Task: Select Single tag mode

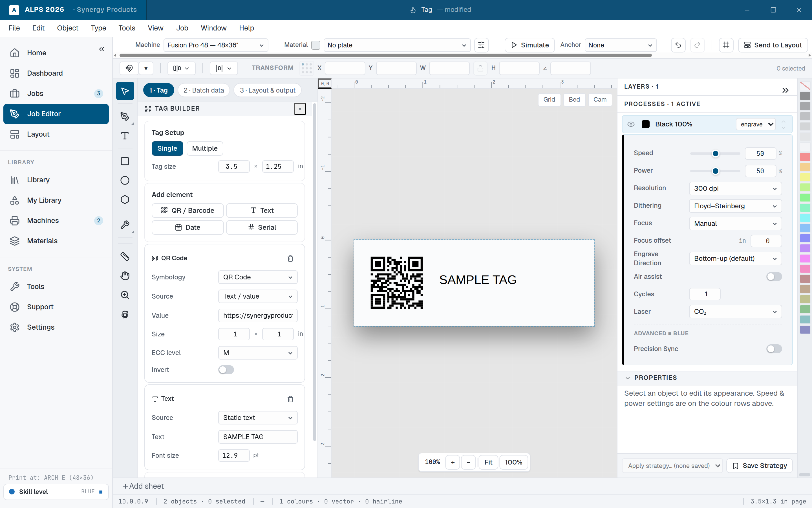Action: pos(167,148)
